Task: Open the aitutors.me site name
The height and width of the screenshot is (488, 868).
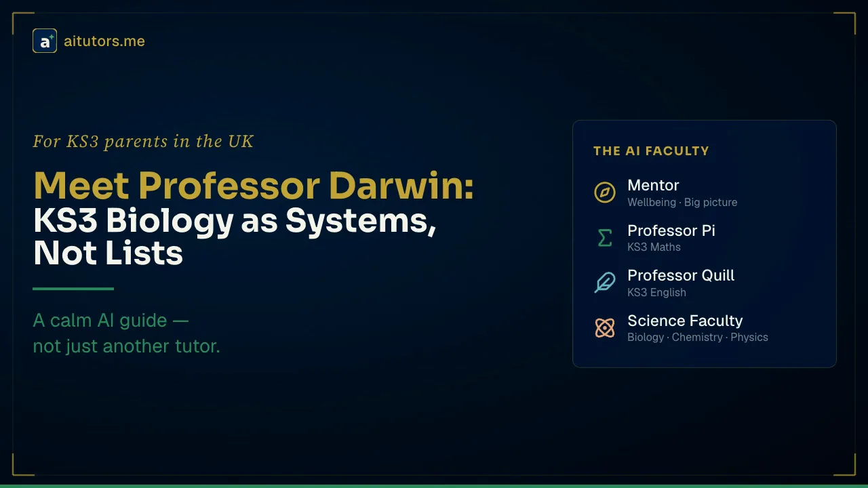Action: 104,41
